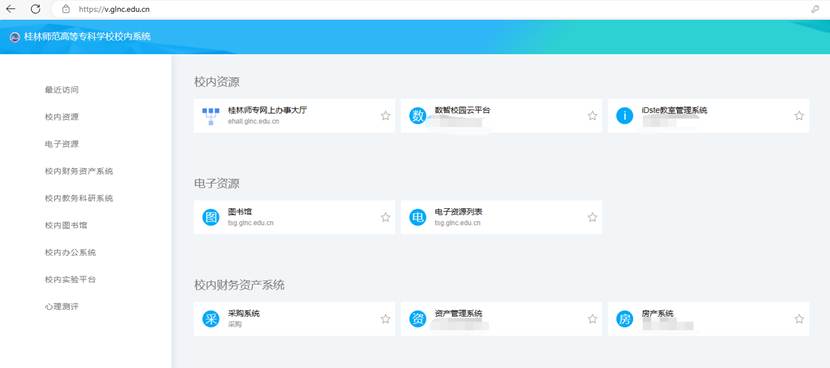Click the key icon in address bar

(815, 9)
